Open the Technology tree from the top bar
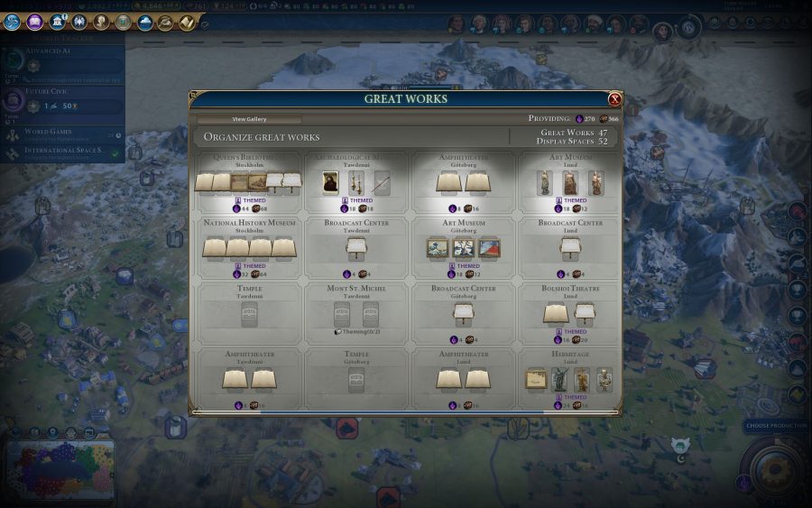The height and width of the screenshot is (508, 812). tap(12, 23)
